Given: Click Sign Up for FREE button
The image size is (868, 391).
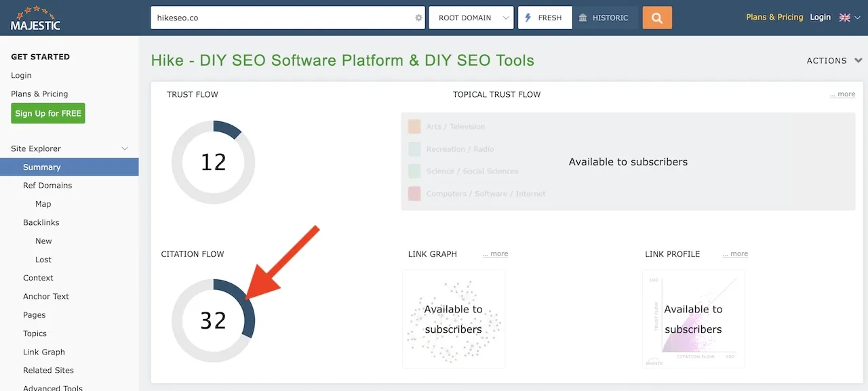Looking at the screenshot, I should (x=48, y=113).
